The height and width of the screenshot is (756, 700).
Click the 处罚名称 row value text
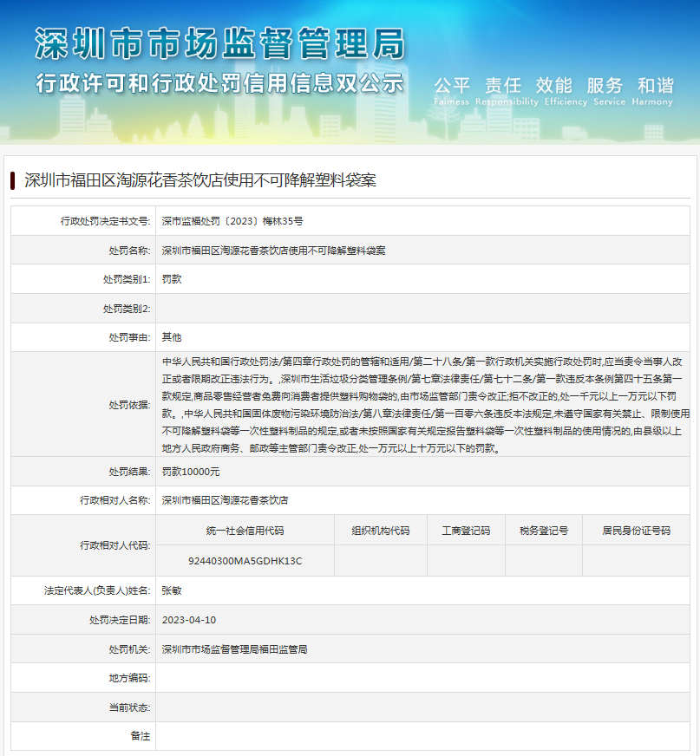pos(273,251)
